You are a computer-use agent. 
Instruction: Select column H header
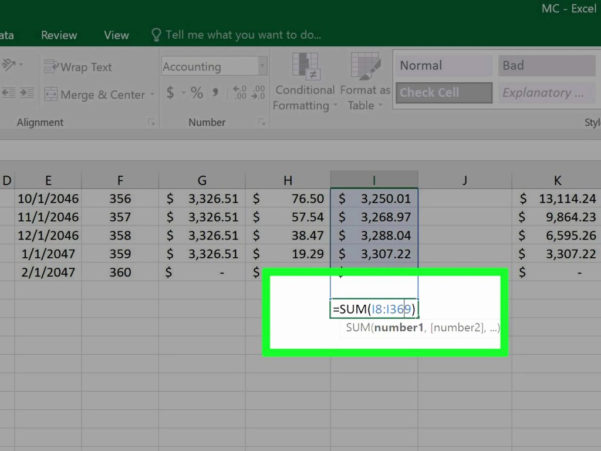(x=288, y=180)
